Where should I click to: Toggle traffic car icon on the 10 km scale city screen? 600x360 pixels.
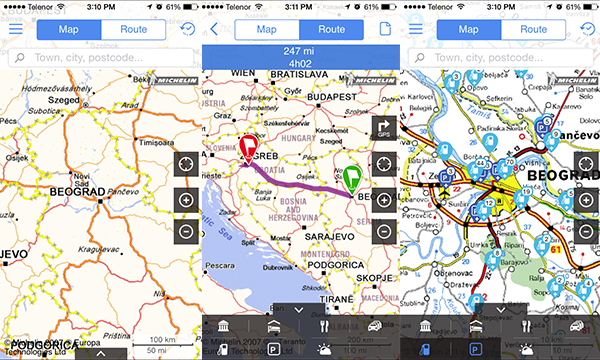tap(577, 326)
